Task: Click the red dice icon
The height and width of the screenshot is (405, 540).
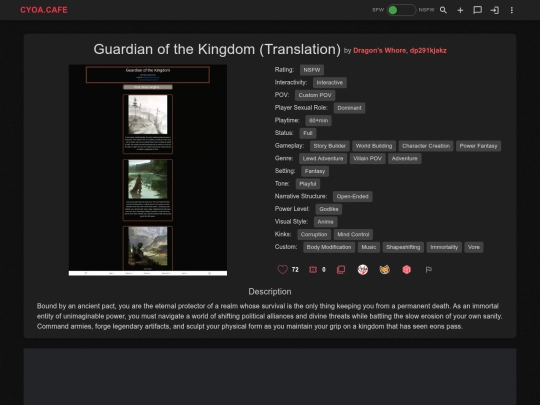Action: [x=406, y=270]
